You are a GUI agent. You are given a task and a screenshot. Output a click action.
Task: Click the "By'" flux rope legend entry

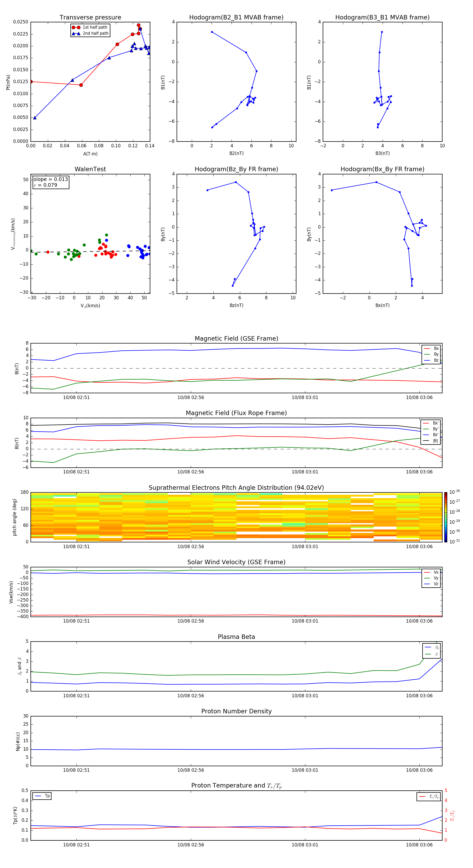pos(431,429)
